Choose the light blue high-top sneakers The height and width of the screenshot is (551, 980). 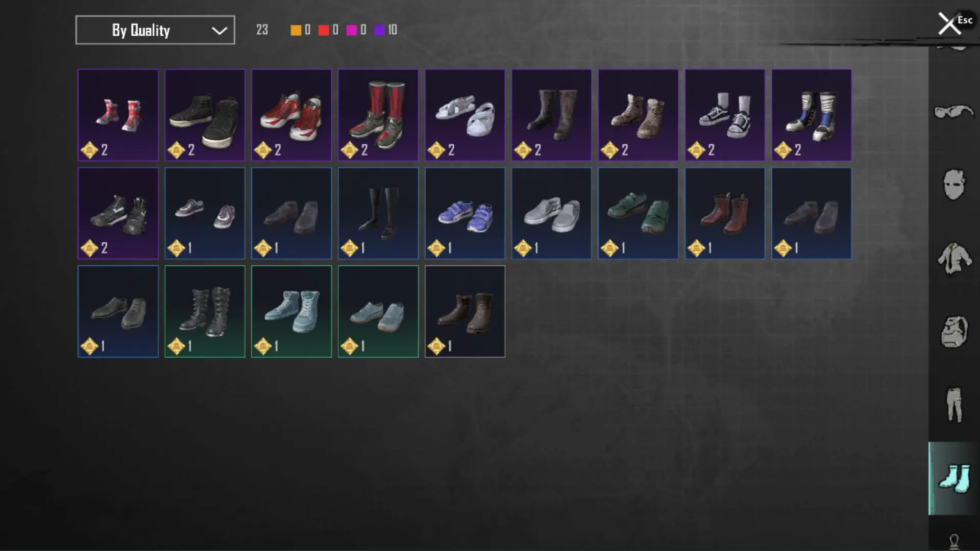coord(291,311)
